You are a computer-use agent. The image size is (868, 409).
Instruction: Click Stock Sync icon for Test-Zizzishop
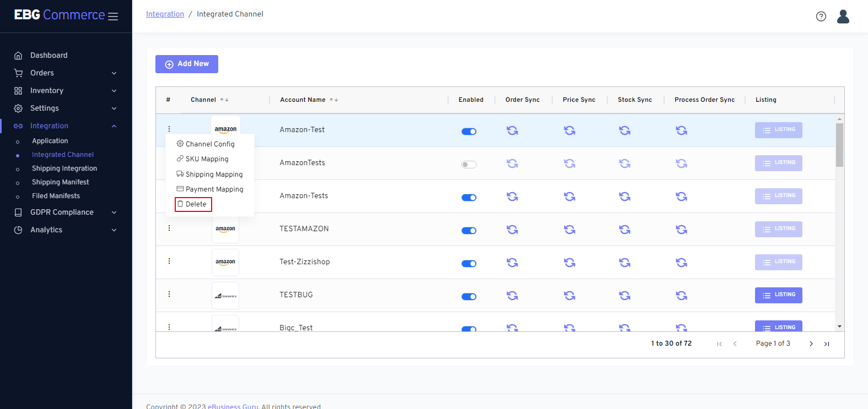tap(624, 263)
